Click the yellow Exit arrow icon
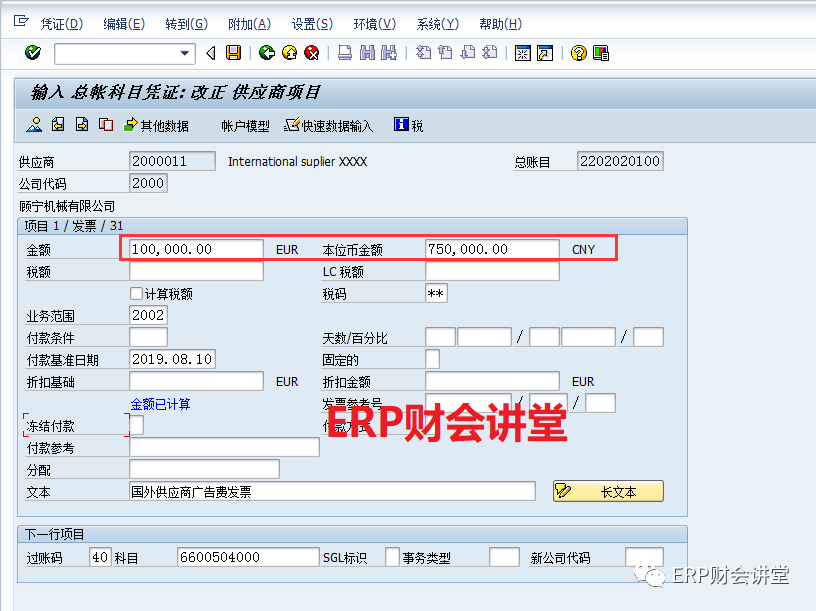The height and width of the screenshot is (611, 816). (x=289, y=53)
